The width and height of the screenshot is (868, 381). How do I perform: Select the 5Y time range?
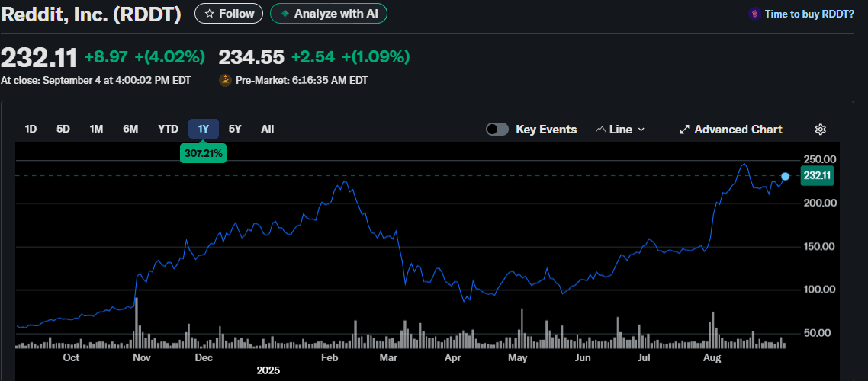pos(235,129)
